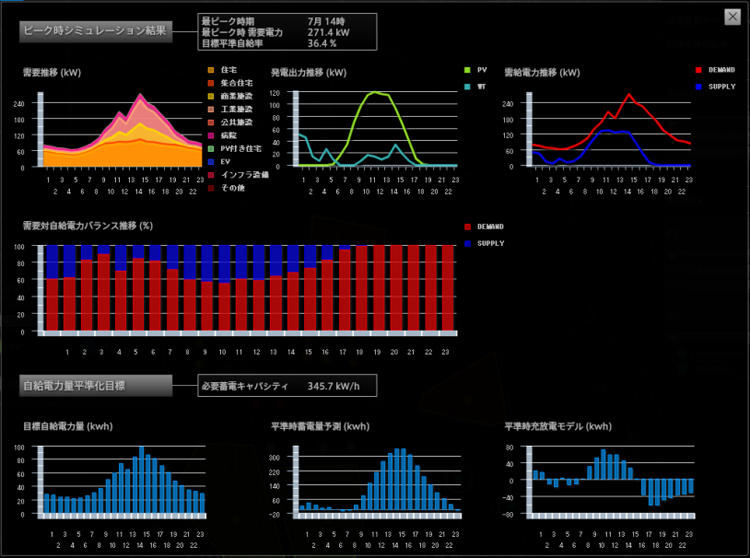Viewport: 750px width, 558px height.
Task: Click the 需要対自給電力バランス推移 chart title
Action: coord(88,226)
